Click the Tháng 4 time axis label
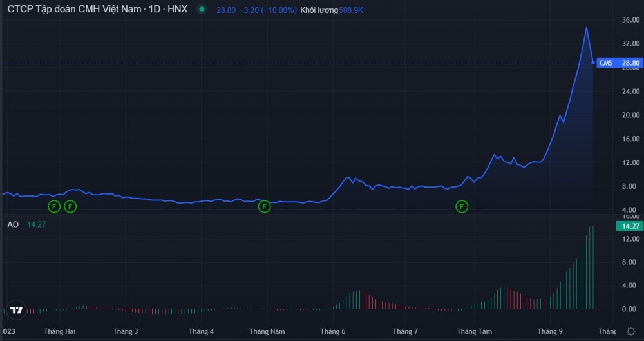Image resolution: width=644 pixels, height=341 pixels. pos(201,331)
